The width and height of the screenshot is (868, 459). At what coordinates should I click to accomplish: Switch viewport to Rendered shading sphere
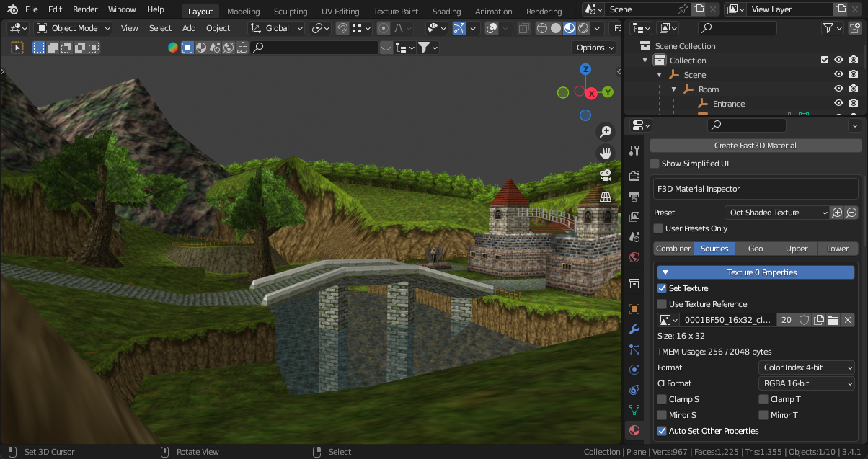tap(583, 28)
